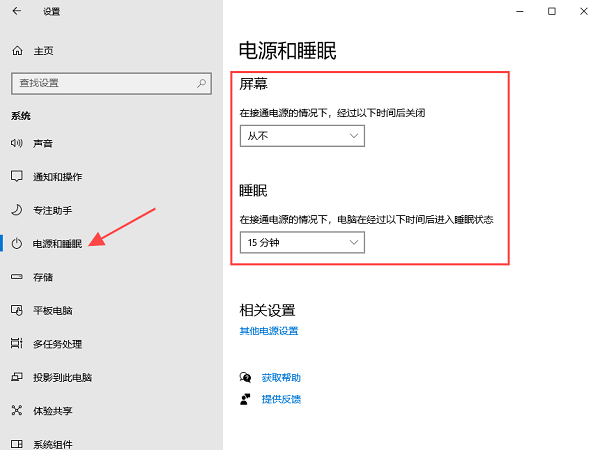
Task: Click the 查找设置 search field
Action: pos(111,83)
